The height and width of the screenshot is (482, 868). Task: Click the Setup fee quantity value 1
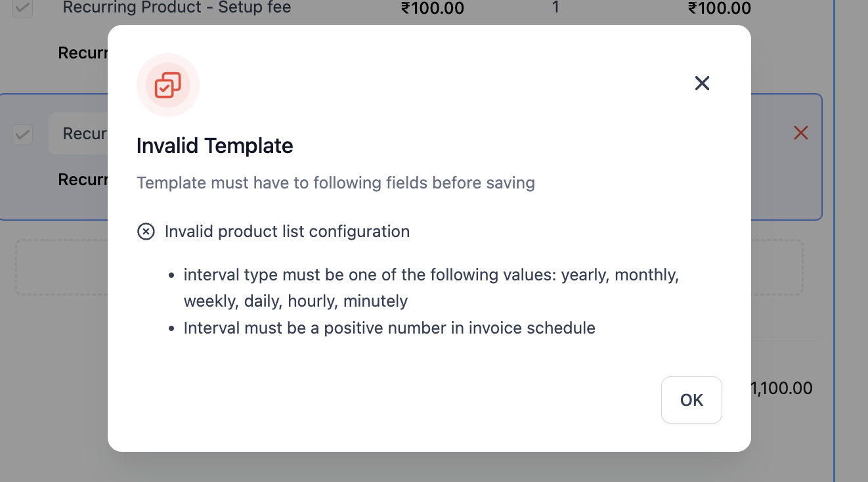555,9
